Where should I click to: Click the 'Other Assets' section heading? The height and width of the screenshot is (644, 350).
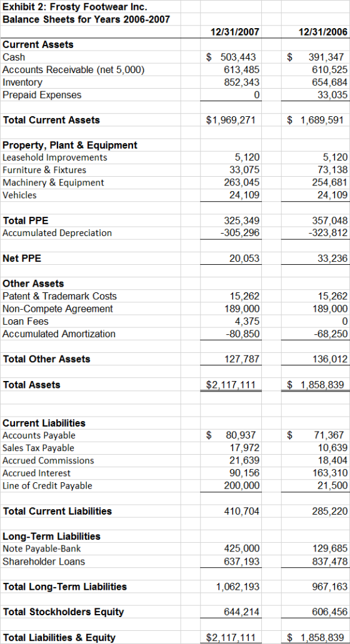click(x=33, y=284)
